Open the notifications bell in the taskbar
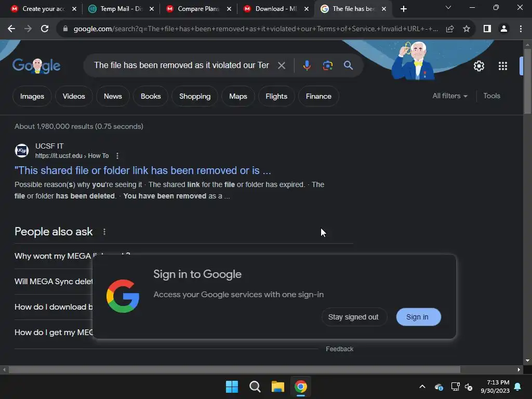 pos(518,387)
